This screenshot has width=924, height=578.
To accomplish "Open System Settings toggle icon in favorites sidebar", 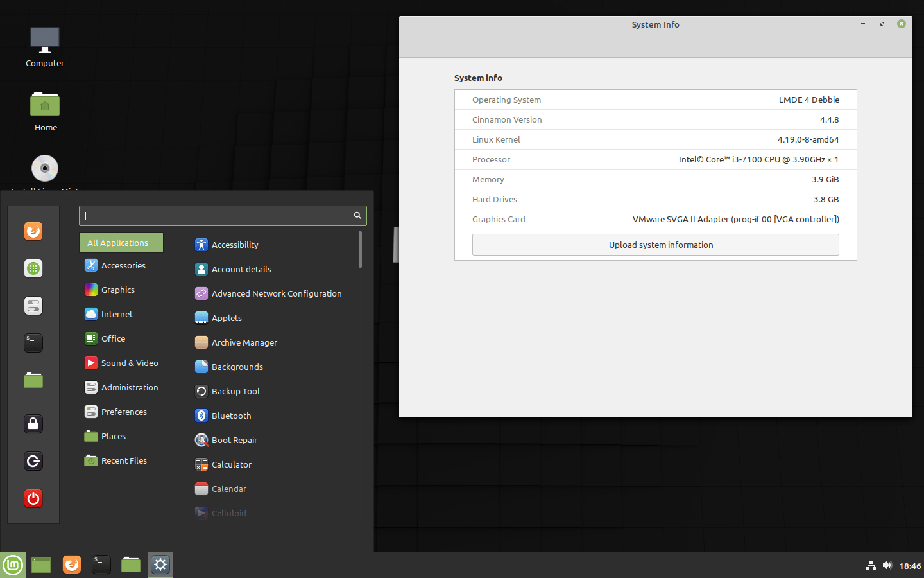I will click(33, 306).
